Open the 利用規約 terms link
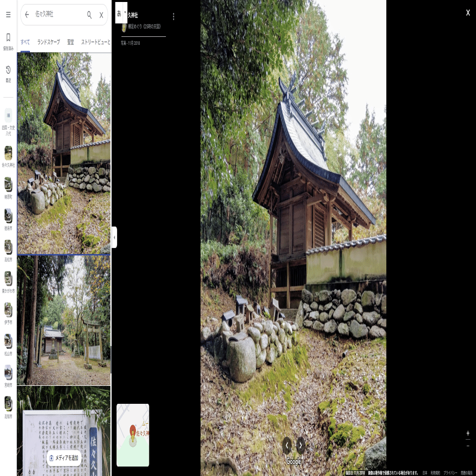Screen dimensions: 476x476 tap(435, 473)
